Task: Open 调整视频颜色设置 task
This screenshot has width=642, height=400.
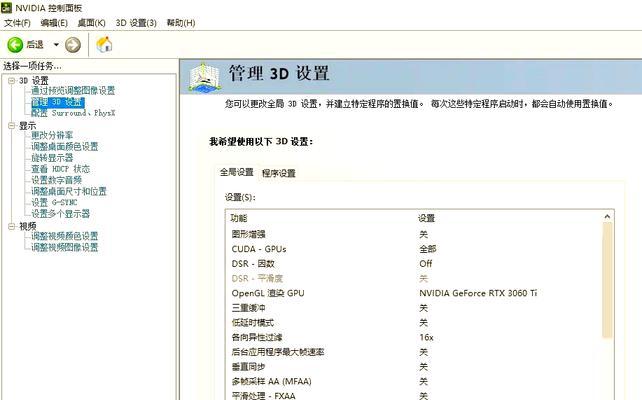Action: click(x=65, y=236)
